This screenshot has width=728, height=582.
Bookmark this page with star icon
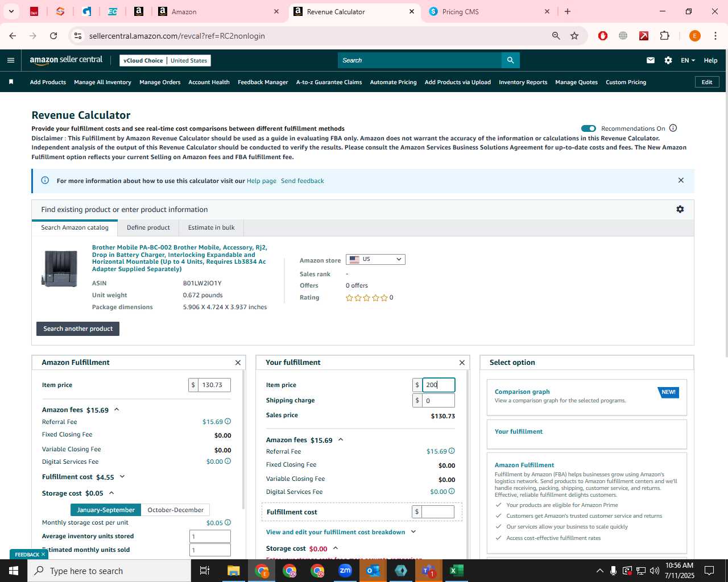[x=574, y=36]
